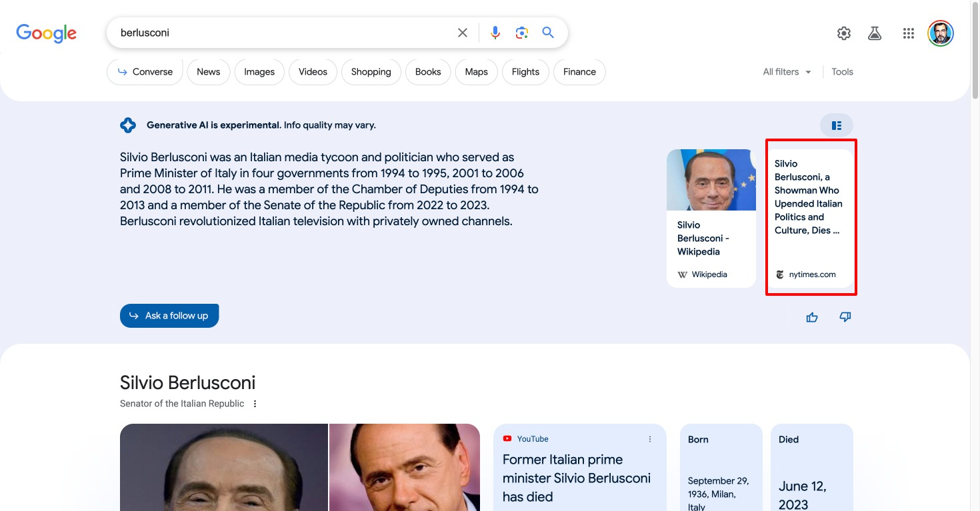The width and height of the screenshot is (980, 511).
Task: Open the Google apps grid
Action: click(908, 33)
